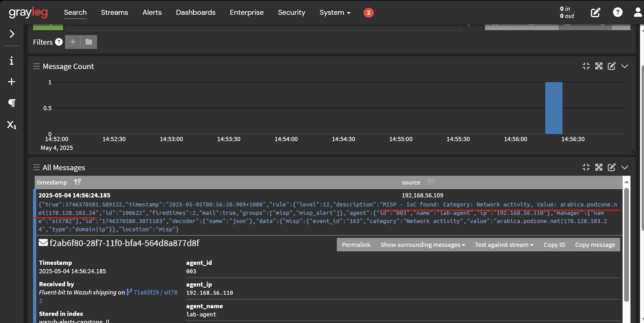Viewport: 644px width, 323px height.
Task: Click Timestamp detail value 2025-05-04 14:56:24.185
Action: point(72,271)
